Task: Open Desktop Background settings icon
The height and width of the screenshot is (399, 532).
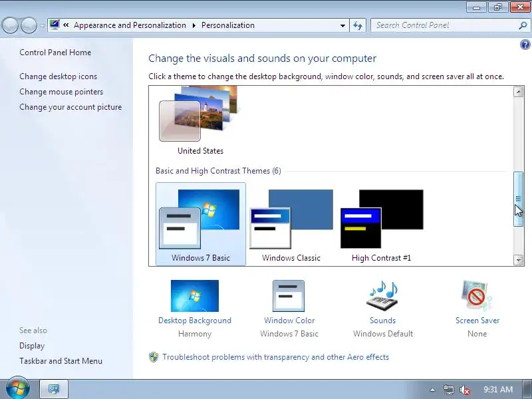Action: [195, 296]
